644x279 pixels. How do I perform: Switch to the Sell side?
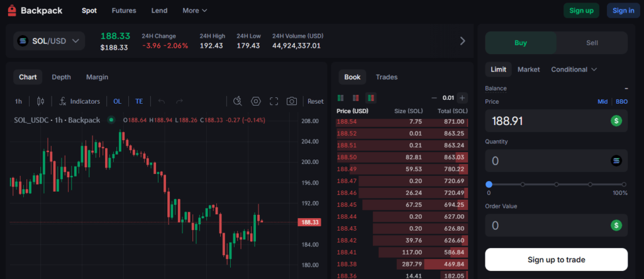coord(592,43)
